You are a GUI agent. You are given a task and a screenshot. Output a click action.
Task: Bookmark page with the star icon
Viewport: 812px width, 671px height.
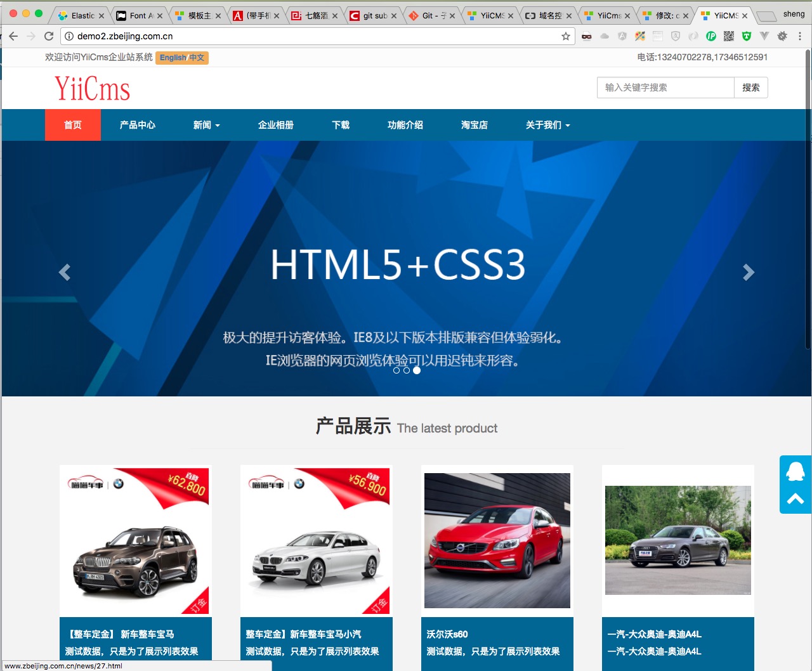(x=566, y=36)
